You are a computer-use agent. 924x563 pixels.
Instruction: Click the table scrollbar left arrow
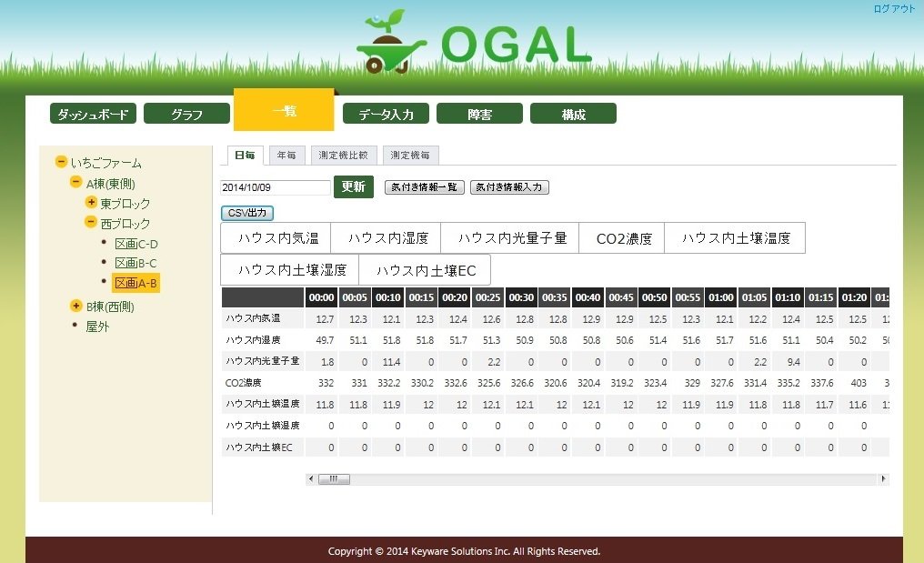click(x=311, y=479)
